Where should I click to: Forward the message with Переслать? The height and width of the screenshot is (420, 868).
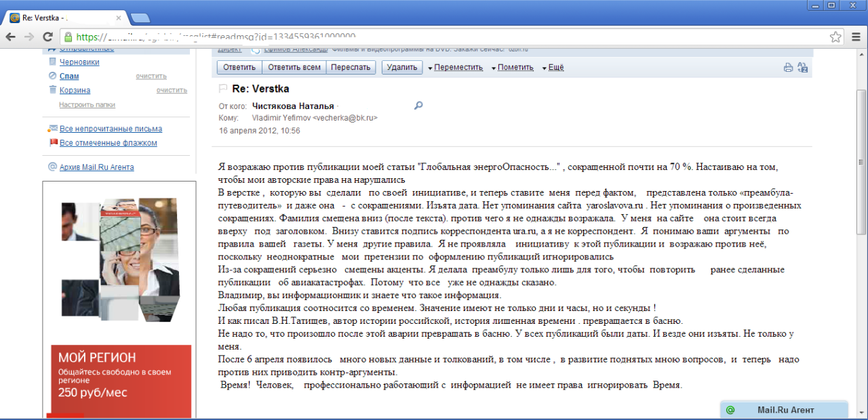pyautogui.click(x=351, y=67)
